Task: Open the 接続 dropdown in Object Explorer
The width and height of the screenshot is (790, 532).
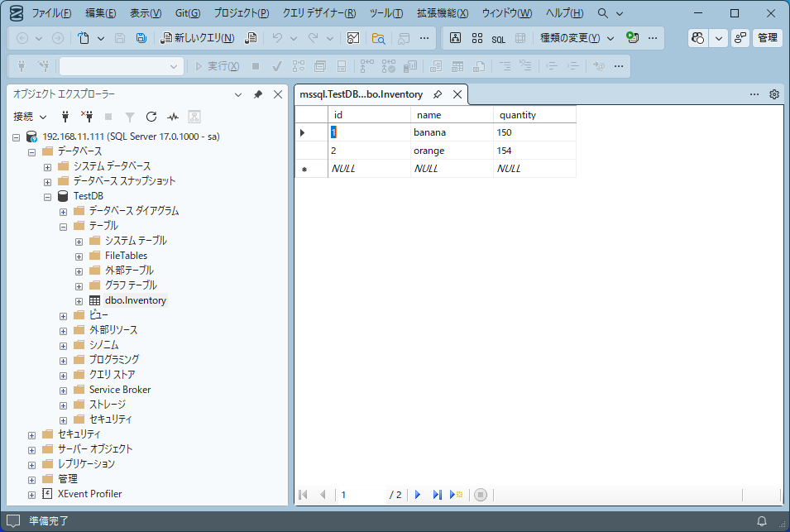Action: 30,117
